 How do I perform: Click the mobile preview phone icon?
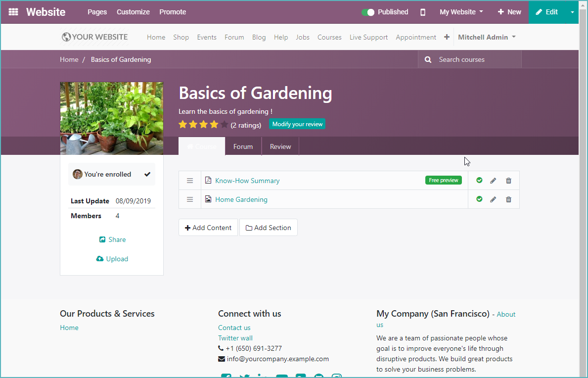point(423,12)
